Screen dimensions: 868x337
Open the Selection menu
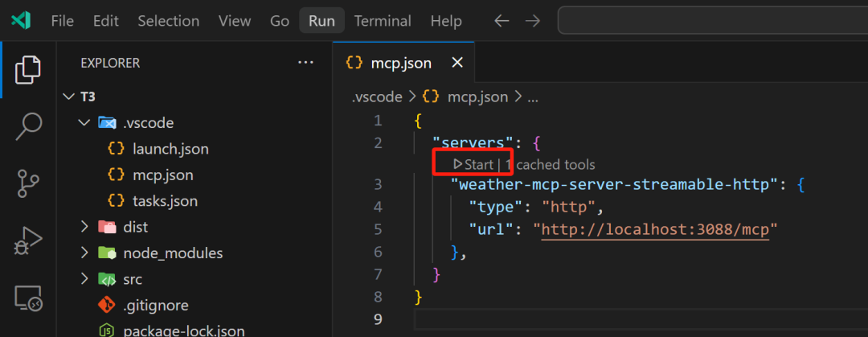(168, 21)
